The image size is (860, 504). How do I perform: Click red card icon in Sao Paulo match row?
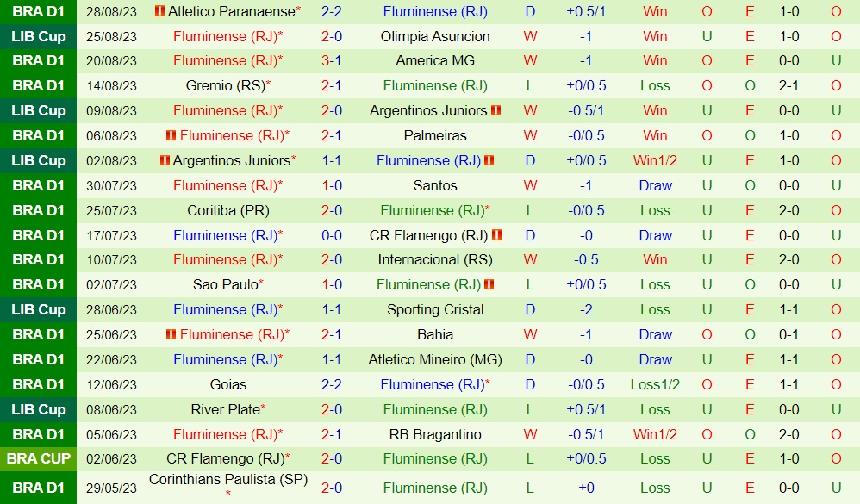[x=489, y=285]
